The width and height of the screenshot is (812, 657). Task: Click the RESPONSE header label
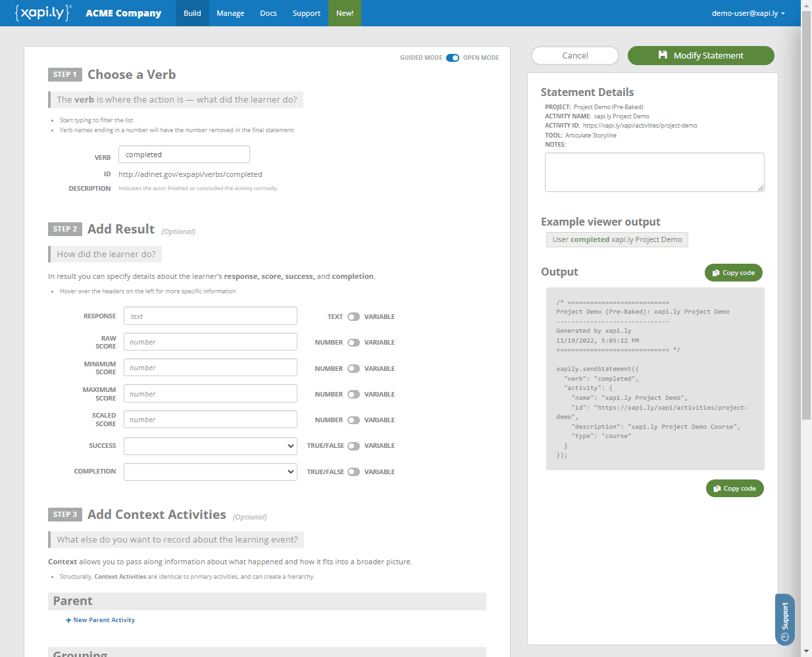tap(99, 316)
